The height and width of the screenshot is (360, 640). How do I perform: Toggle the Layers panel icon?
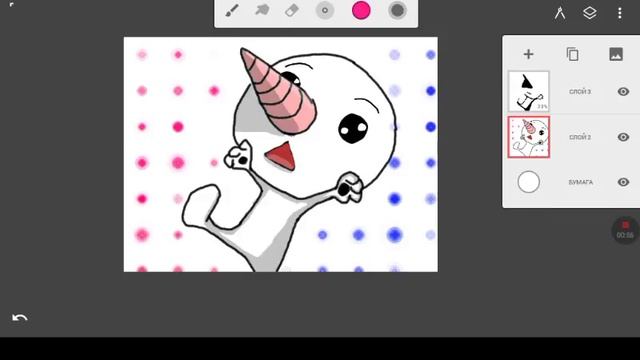coord(589,13)
